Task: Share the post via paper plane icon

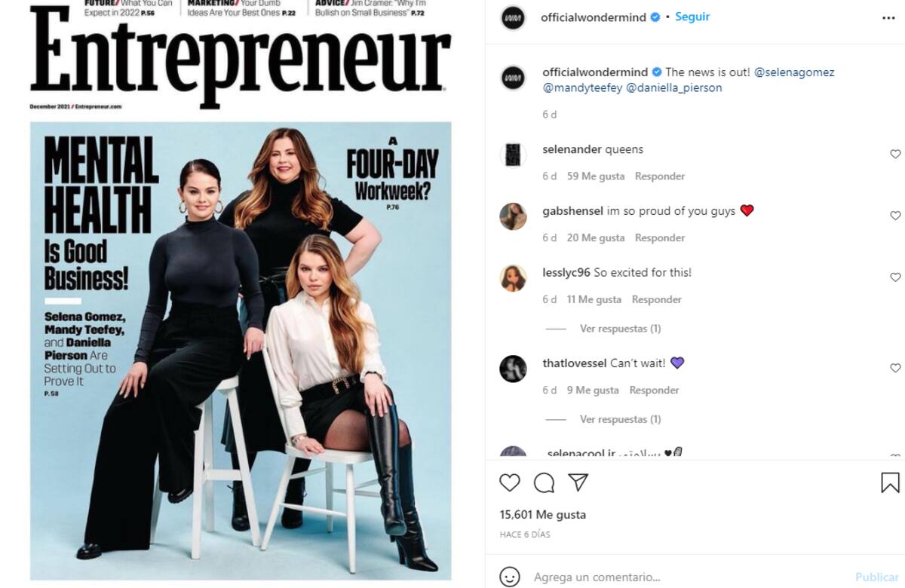Action: click(x=578, y=482)
